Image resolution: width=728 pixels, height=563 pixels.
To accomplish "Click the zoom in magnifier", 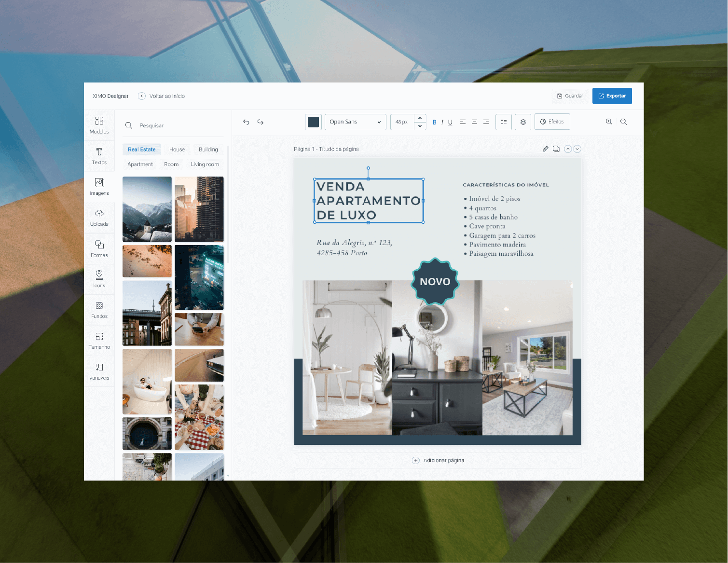I will coord(609,122).
